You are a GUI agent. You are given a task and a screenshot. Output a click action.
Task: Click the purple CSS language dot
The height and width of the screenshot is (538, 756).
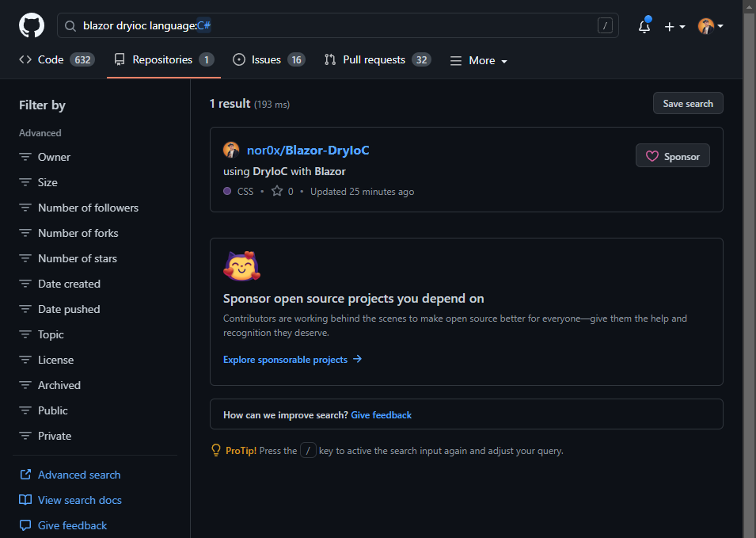227,192
